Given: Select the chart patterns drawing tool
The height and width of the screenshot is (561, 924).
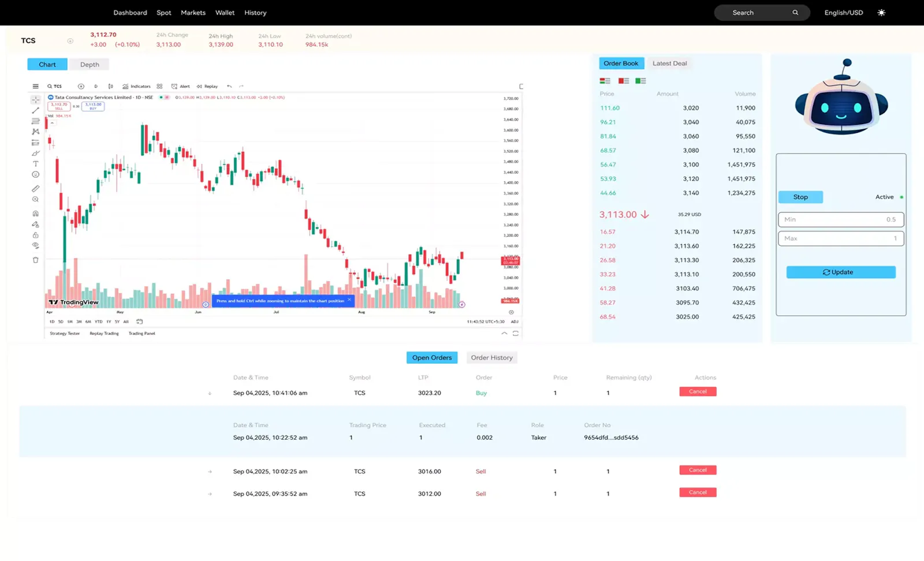Looking at the screenshot, I should tap(35, 132).
